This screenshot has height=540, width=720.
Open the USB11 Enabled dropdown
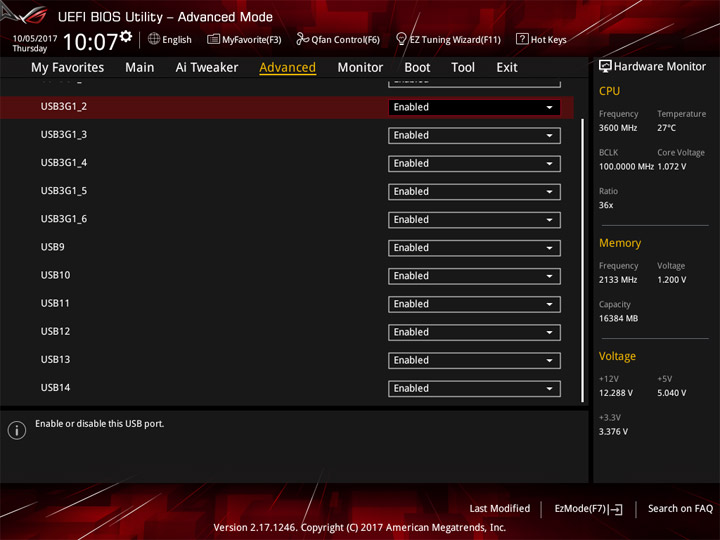point(474,304)
